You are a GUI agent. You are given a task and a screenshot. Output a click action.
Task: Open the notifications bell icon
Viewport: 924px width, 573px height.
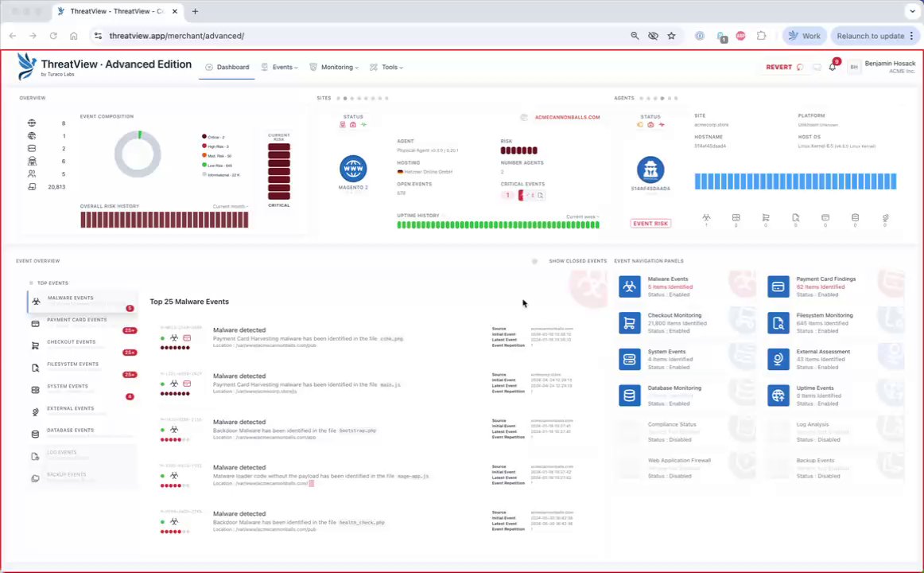click(x=832, y=67)
